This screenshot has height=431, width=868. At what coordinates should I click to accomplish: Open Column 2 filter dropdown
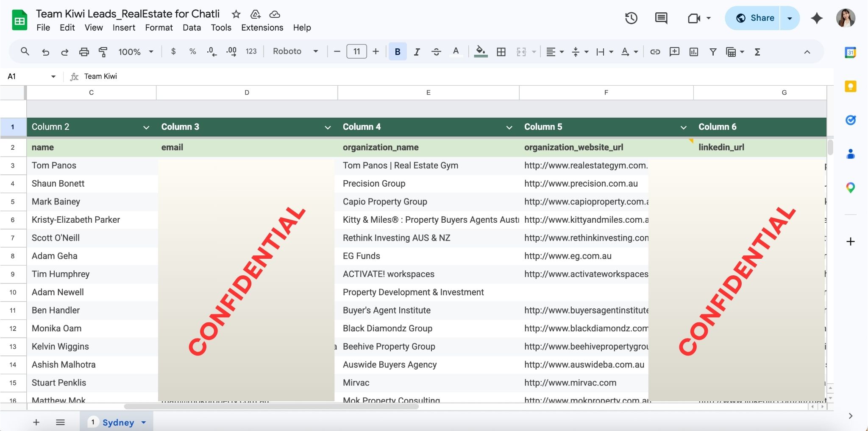pos(146,127)
